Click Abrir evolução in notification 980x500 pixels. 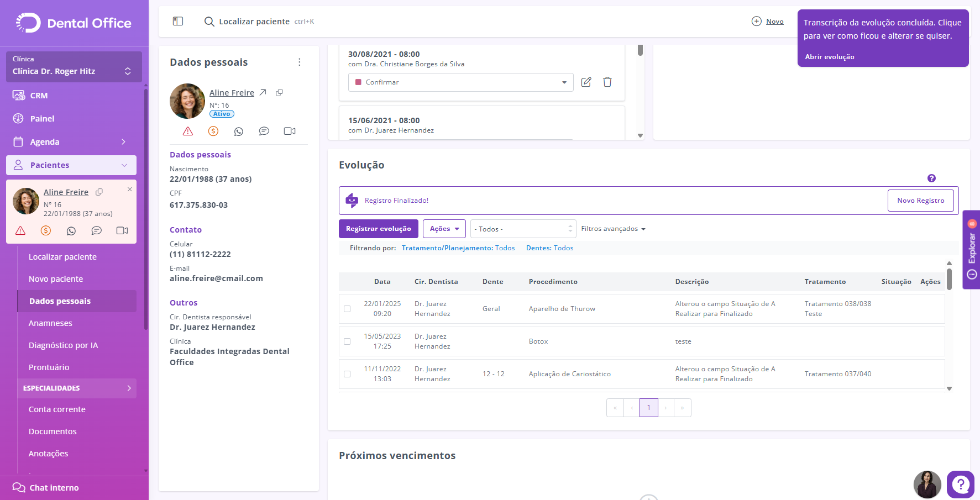click(x=829, y=57)
